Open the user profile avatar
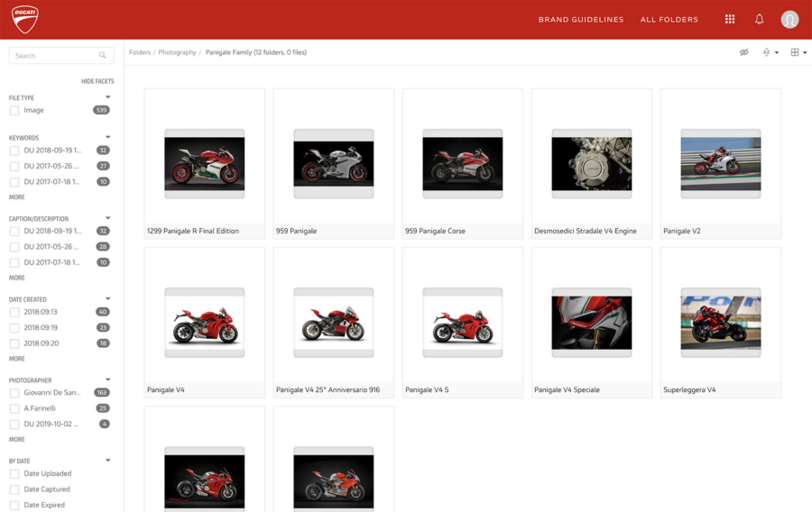Screen dimensions: 812x512 tap(789, 19)
